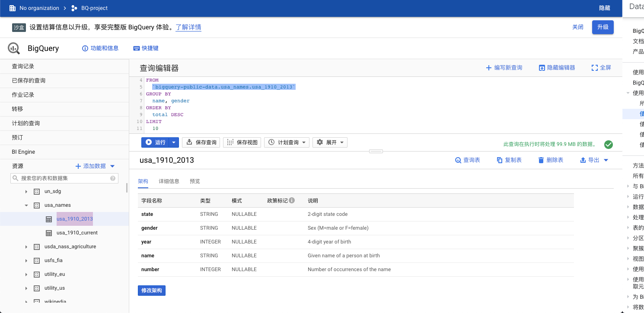This screenshot has width=644, height=313.
Task: Click the 保存视图 button
Action: coord(242,142)
